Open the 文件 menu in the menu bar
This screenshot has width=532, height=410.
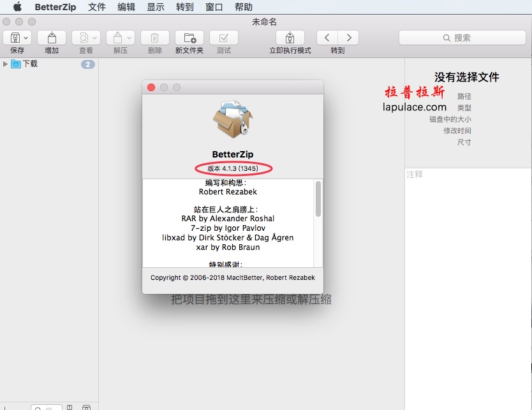[x=97, y=7]
